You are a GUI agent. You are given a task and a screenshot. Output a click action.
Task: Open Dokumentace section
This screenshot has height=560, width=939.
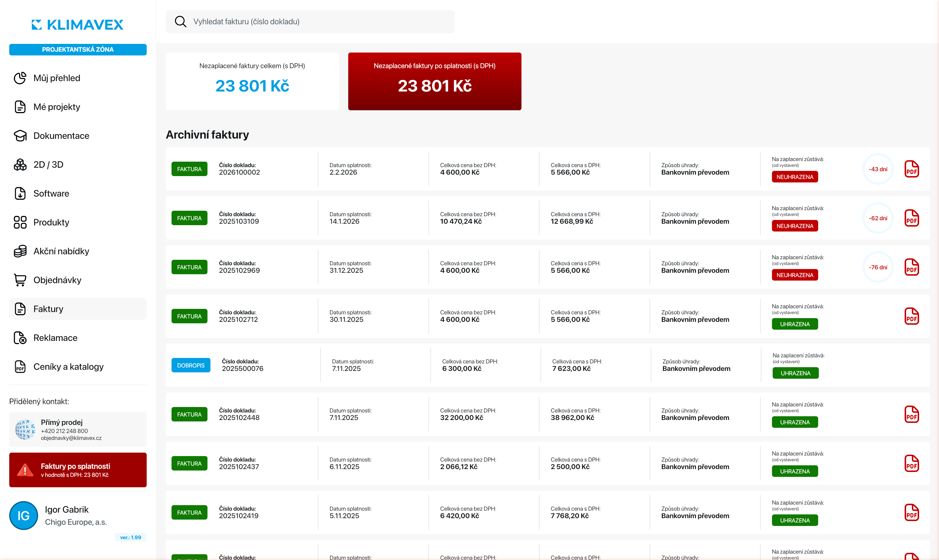click(x=78, y=136)
